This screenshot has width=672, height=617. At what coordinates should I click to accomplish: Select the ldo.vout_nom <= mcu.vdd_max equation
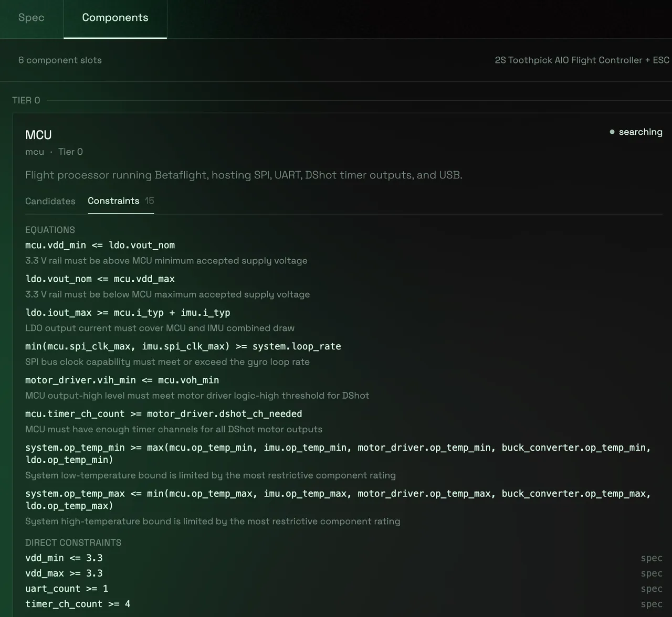pyautogui.click(x=100, y=279)
